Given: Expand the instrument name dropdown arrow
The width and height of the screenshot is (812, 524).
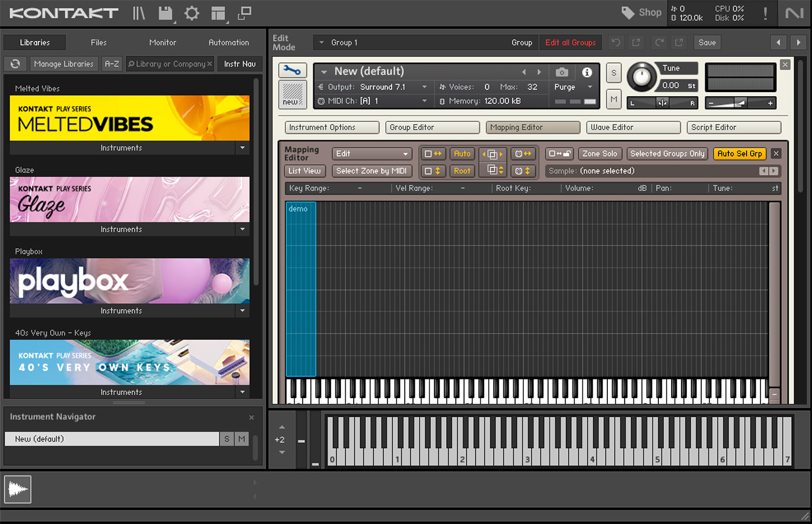Looking at the screenshot, I should point(324,72).
